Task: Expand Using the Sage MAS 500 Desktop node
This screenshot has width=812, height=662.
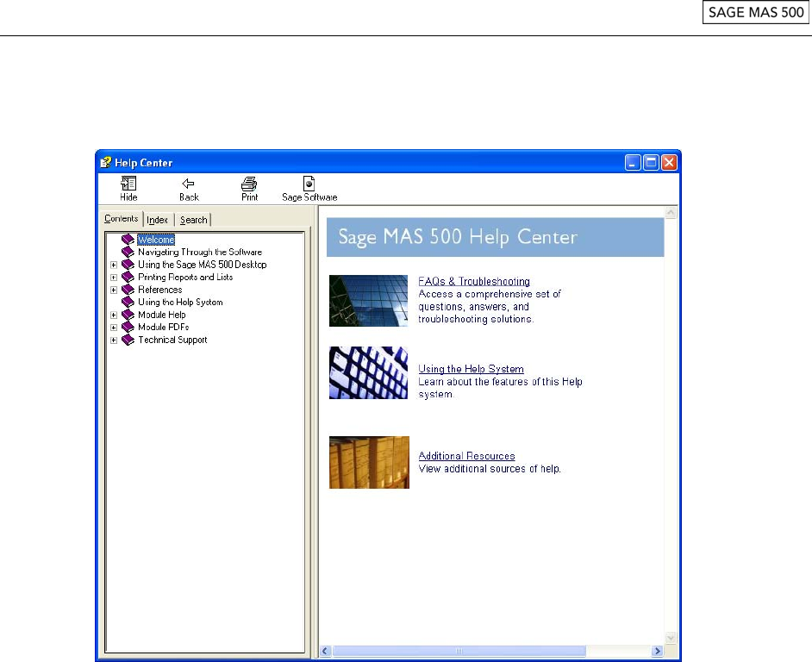Action: point(114,265)
